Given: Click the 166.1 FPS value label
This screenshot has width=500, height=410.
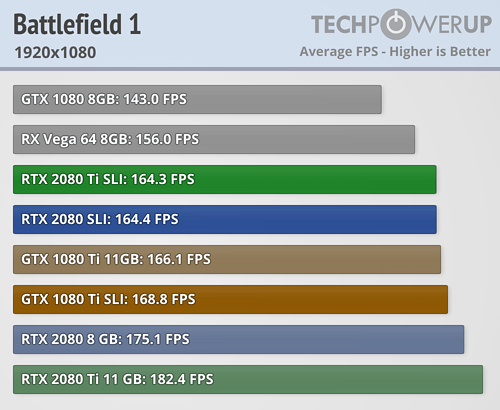Looking at the screenshot, I should tap(179, 259).
